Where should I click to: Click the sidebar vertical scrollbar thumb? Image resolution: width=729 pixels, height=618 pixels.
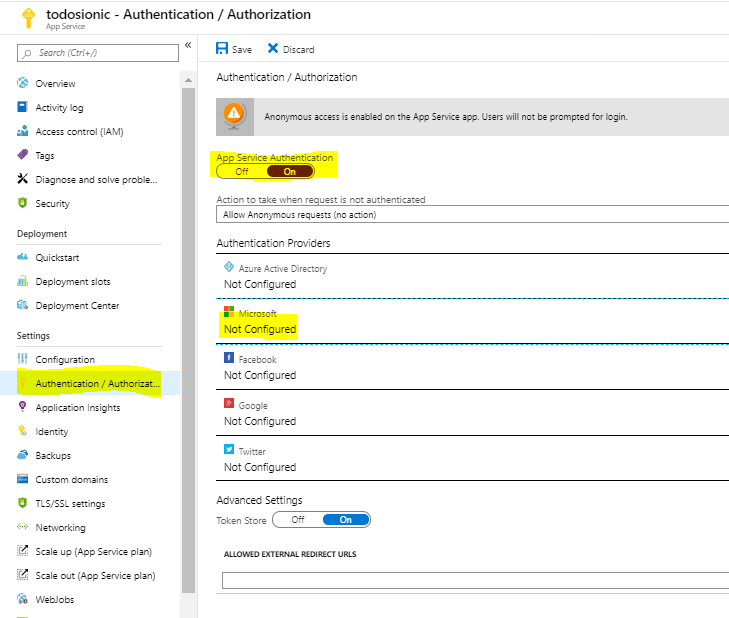pyautogui.click(x=188, y=340)
